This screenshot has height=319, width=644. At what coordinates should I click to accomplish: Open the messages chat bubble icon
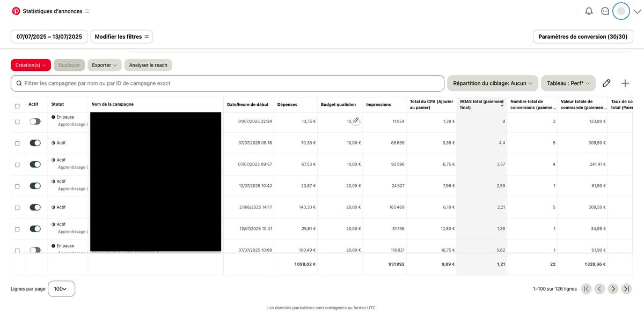pyautogui.click(x=605, y=11)
